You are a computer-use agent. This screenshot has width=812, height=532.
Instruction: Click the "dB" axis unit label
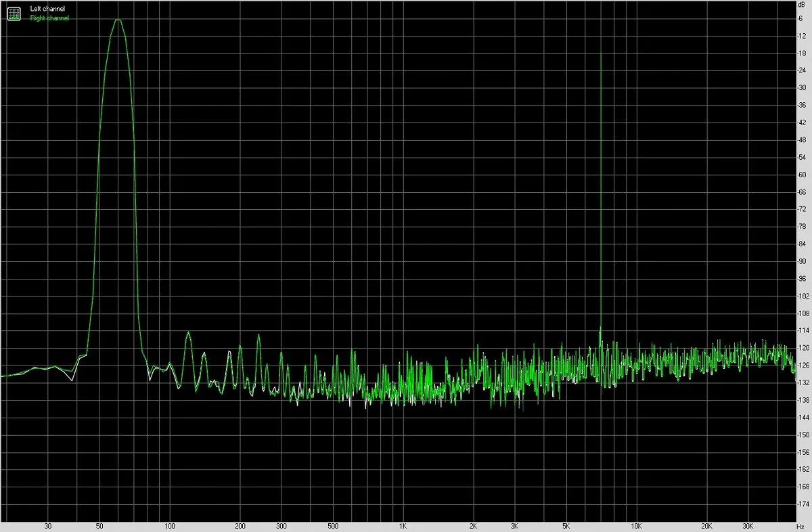tap(802, 5)
